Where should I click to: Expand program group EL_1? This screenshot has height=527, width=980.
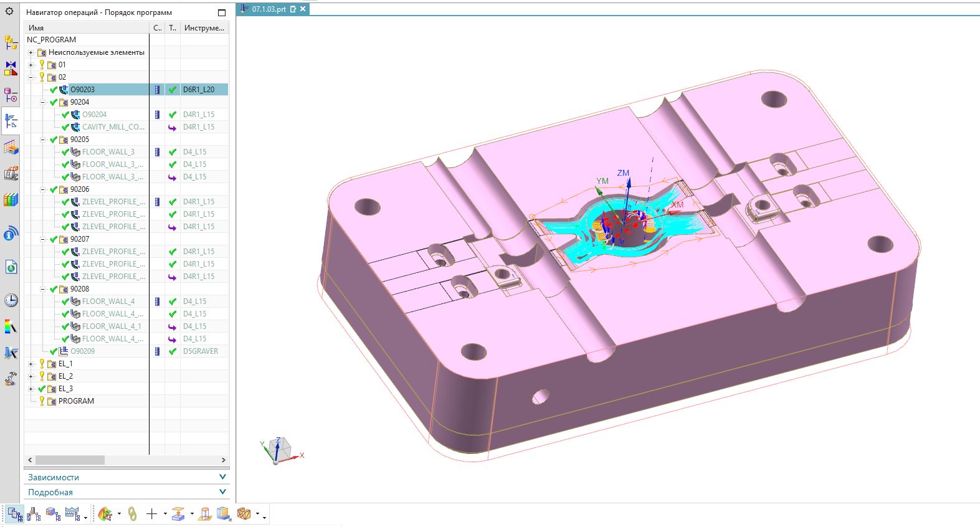coord(31,364)
